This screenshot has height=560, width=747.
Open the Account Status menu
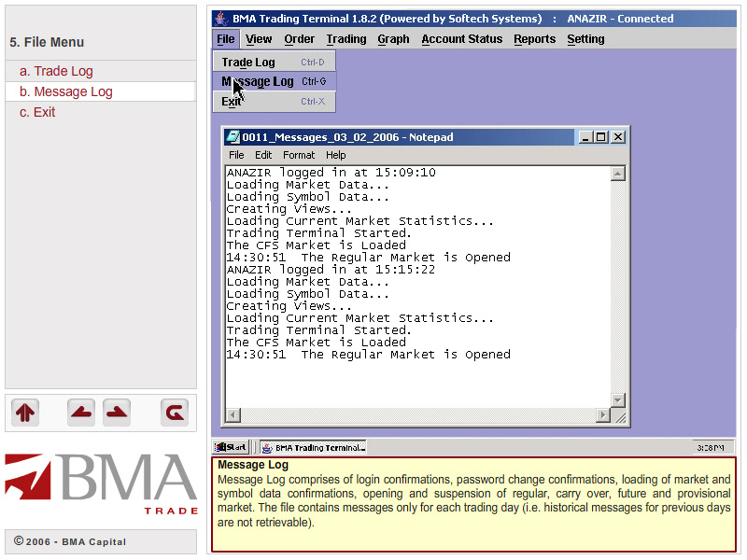[462, 39]
